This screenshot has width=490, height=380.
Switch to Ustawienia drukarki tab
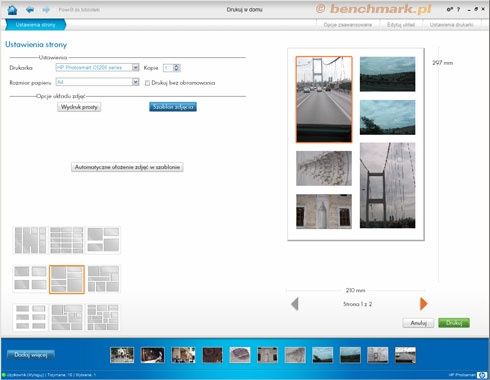coord(452,25)
